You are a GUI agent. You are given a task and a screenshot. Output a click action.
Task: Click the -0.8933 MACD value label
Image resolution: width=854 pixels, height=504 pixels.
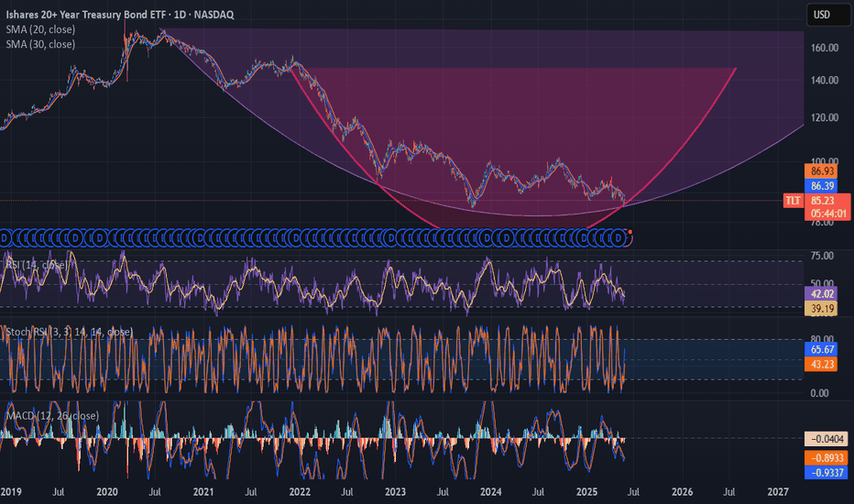(827, 457)
